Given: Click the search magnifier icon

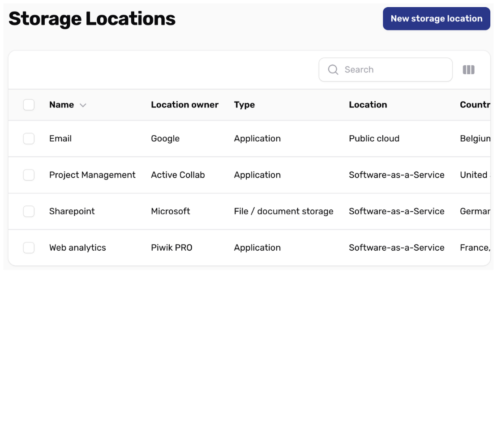Looking at the screenshot, I should (333, 69).
